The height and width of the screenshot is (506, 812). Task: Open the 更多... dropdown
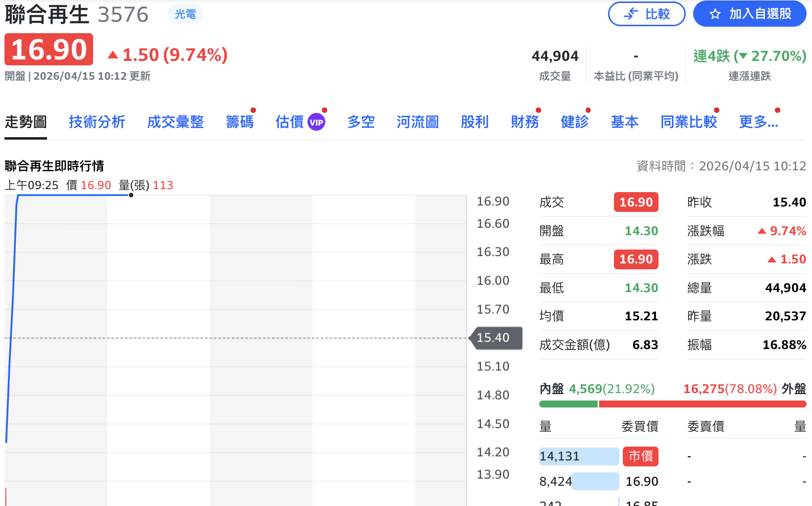758,122
